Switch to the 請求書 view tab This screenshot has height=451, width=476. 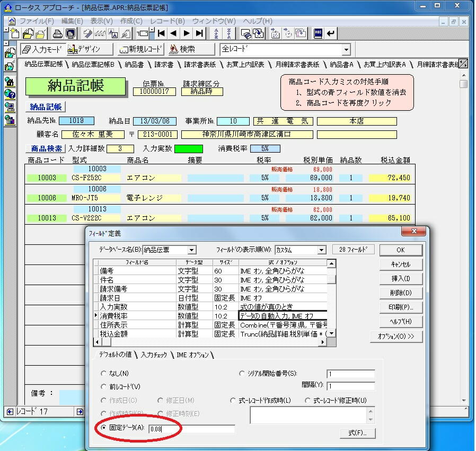(x=164, y=64)
